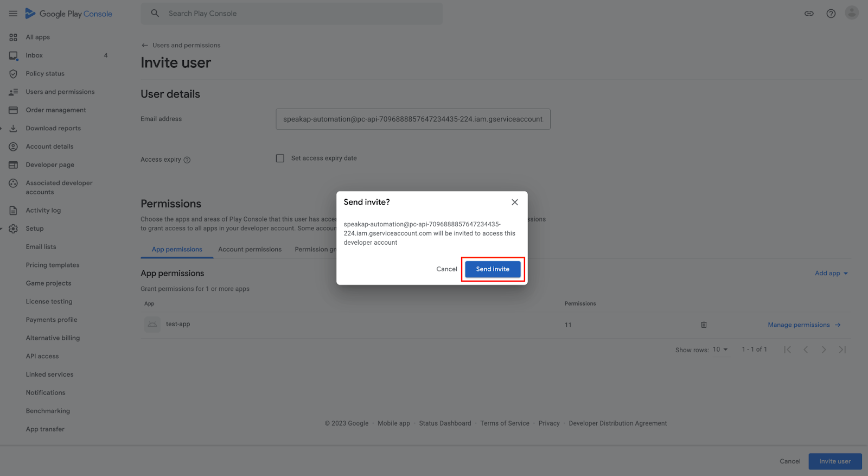The image size is (868, 476).
Task: Open Game projects in the sidebar
Action: click(48, 283)
